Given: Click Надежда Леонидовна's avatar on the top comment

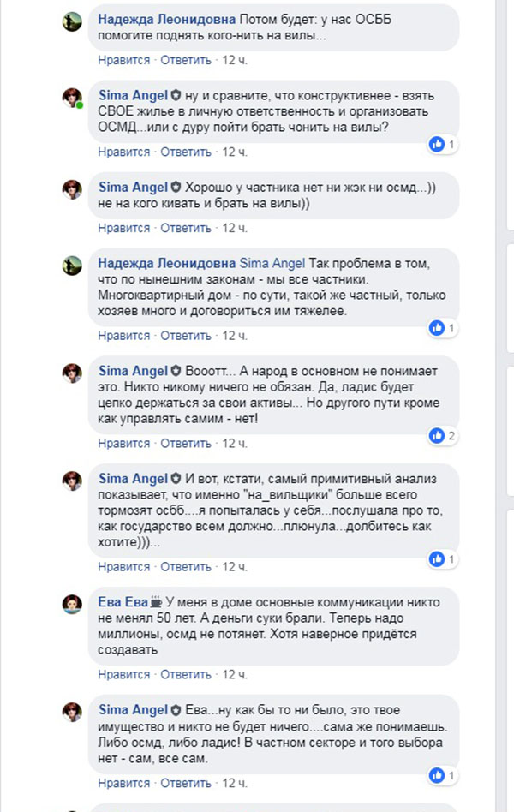Looking at the screenshot, I should pyautogui.click(x=72, y=21).
